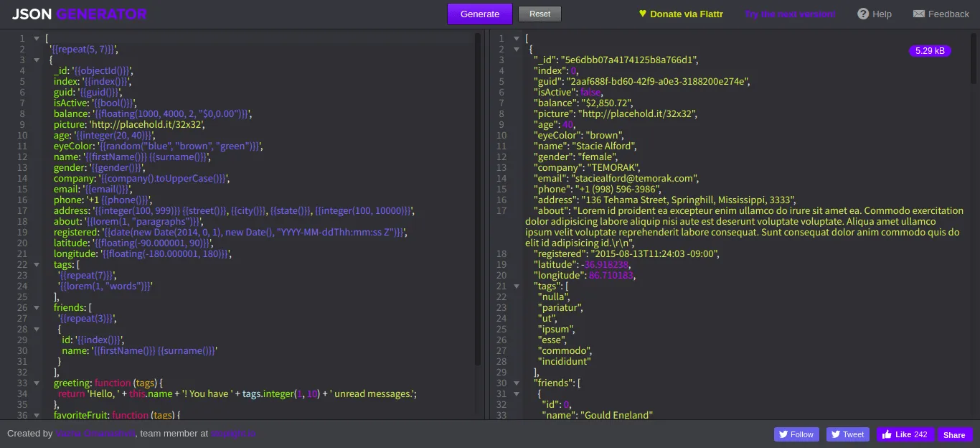The width and height of the screenshot is (980, 448).
Task: Click the "guid" value line in the output
Action: pyautogui.click(x=641, y=82)
